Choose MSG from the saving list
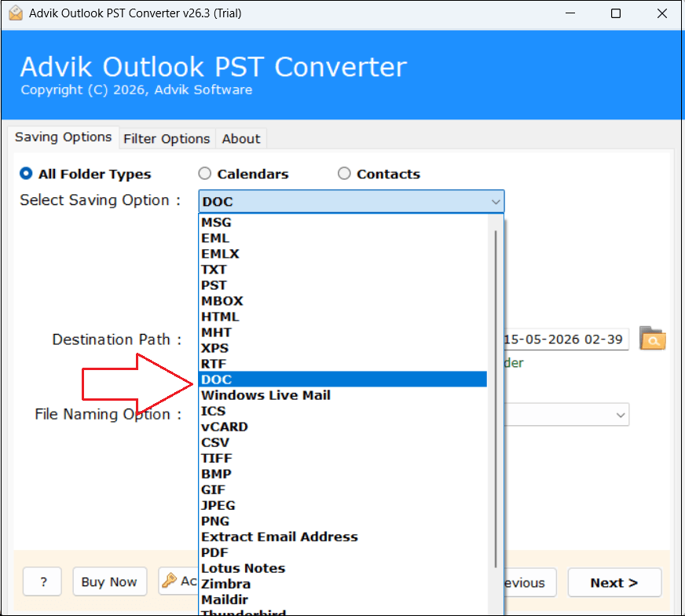The image size is (685, 616). (x=343, y=222)
